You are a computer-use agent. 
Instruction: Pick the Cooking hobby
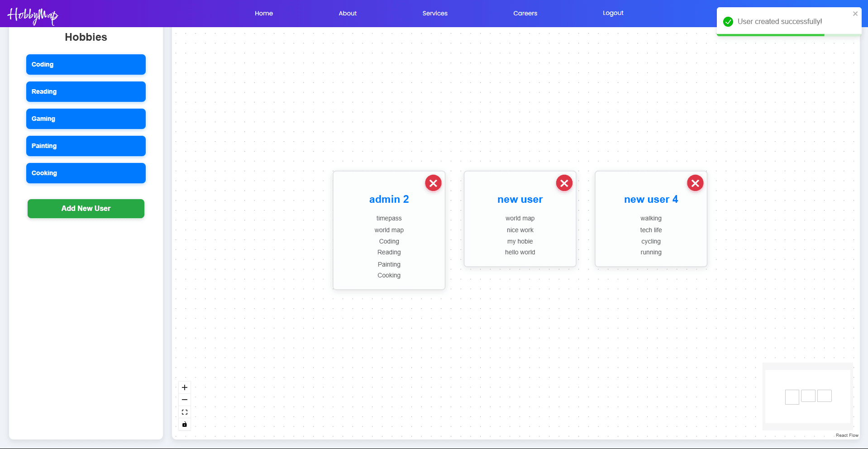click(86, 173)
